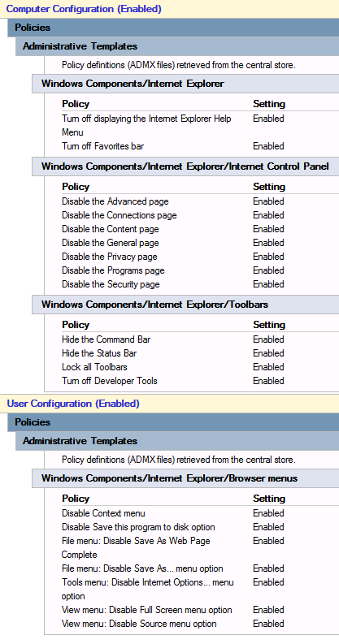
Task: Select View menu: Disable Source menu option
Action: [139, 624]
